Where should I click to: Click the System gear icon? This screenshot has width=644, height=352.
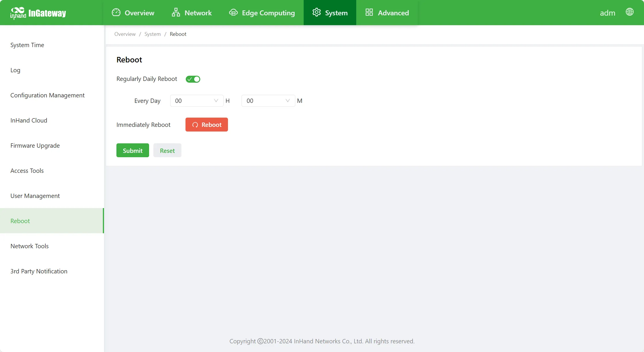pos(317,12)
